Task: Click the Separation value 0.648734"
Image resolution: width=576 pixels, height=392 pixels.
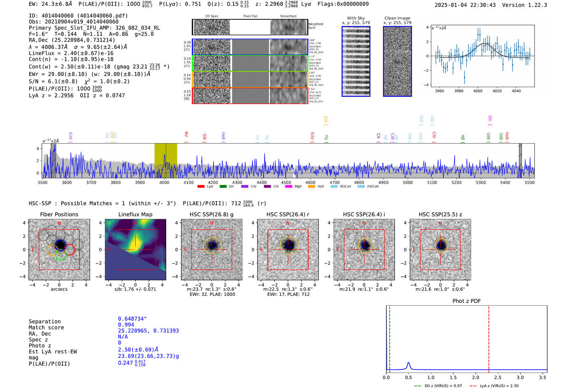Action: coord(132,319)
